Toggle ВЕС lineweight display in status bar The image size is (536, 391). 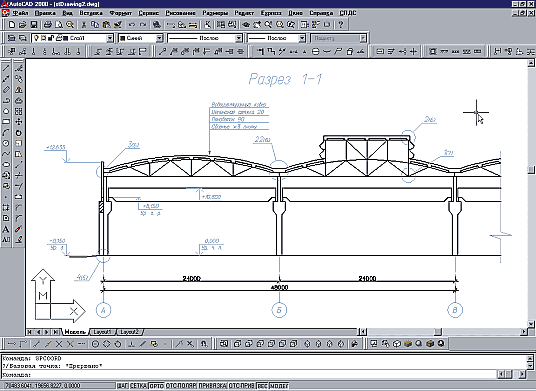[x=262, y=386]
